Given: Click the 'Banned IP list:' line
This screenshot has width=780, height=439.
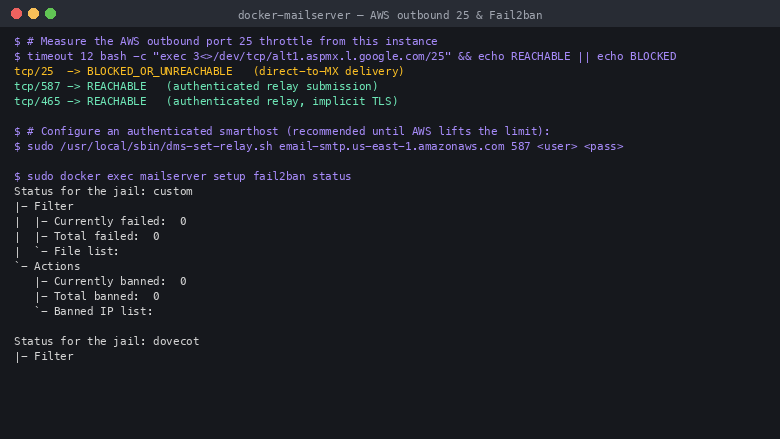Looking at the screenshot, I should [94, 311].
